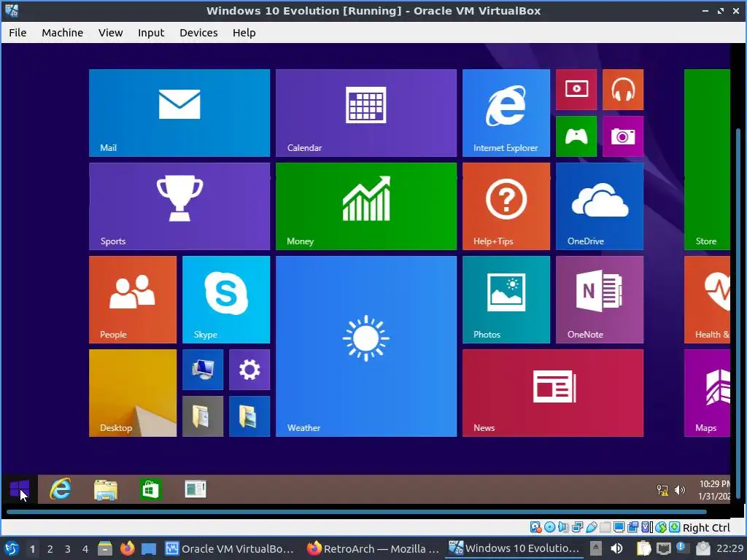Open the Input menu
This screenshot has height=560, width=747.
pyautogui.click(x=151, y=33)
